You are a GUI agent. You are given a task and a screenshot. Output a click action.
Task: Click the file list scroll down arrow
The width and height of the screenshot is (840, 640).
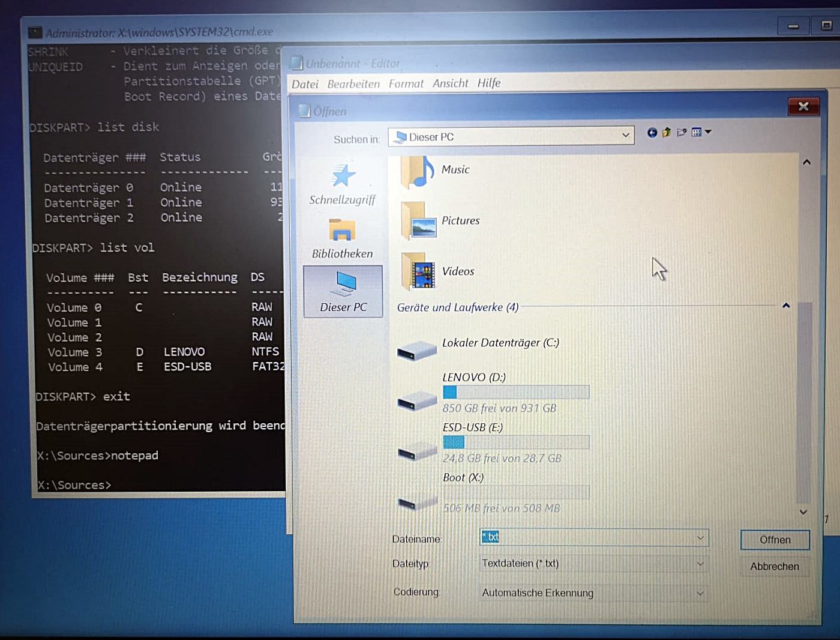coord(804,512)
